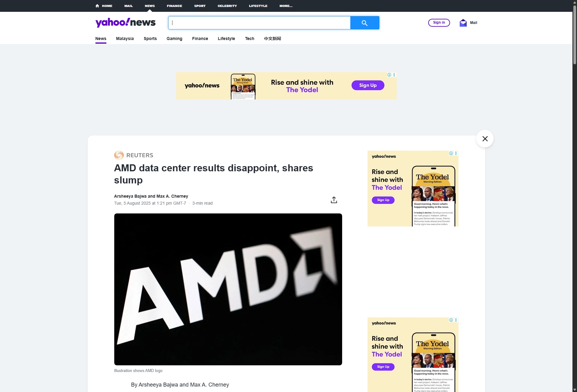Click FINANCE in the top navigation bar
The width and height of the screenshot is (577, 392).
pos(174,6)
